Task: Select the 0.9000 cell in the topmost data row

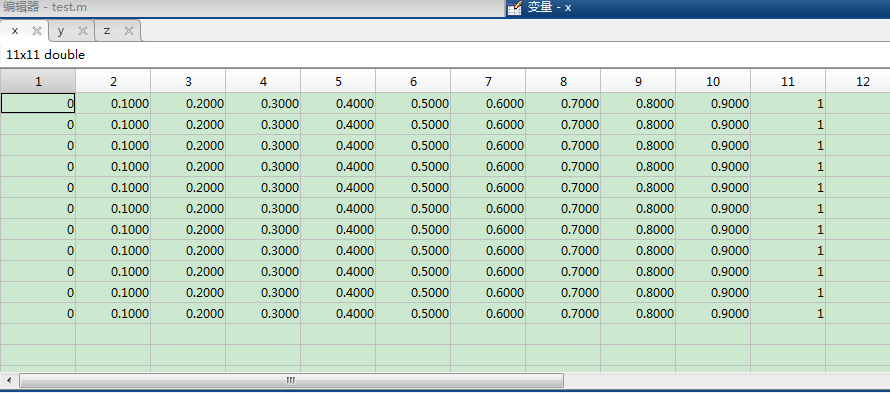Action: [x=713, y=103]
